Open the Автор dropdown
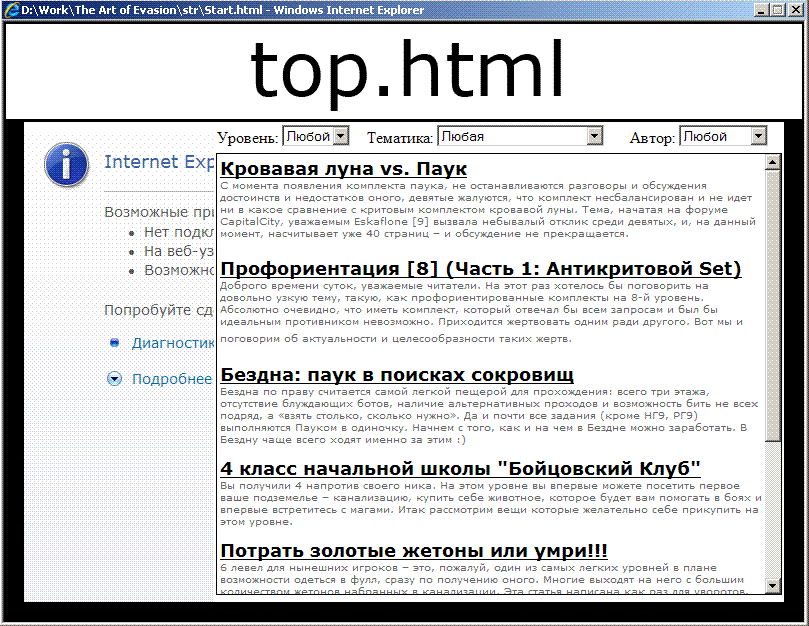Viewport: 809px width, 626px height. pos(723,136)
